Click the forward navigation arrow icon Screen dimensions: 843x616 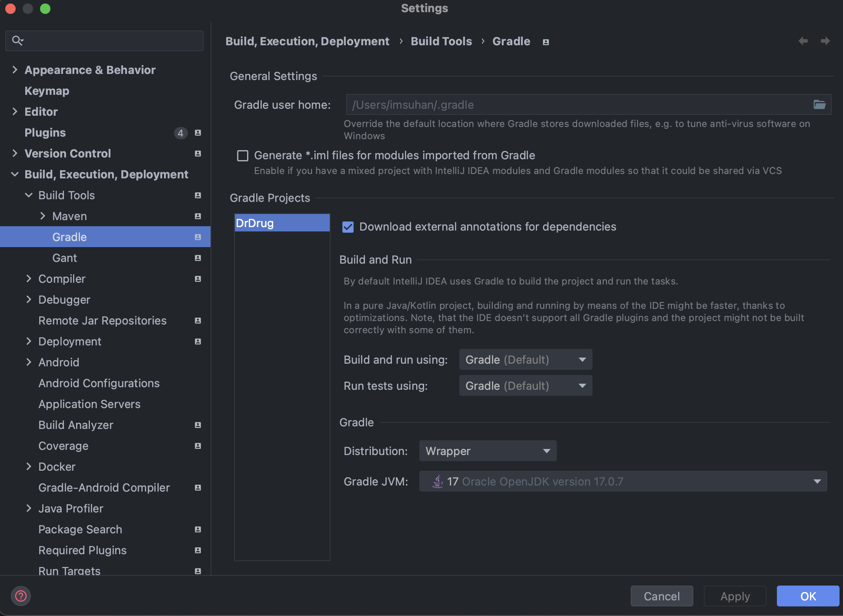(825, 41)
